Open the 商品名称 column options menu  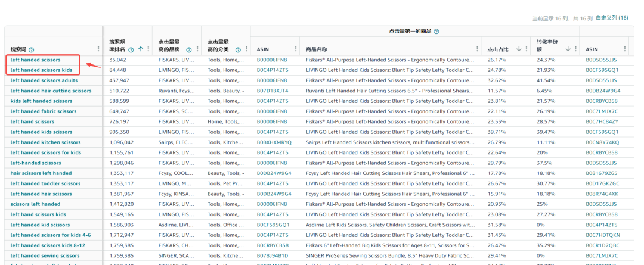click(x=477, y=49)
